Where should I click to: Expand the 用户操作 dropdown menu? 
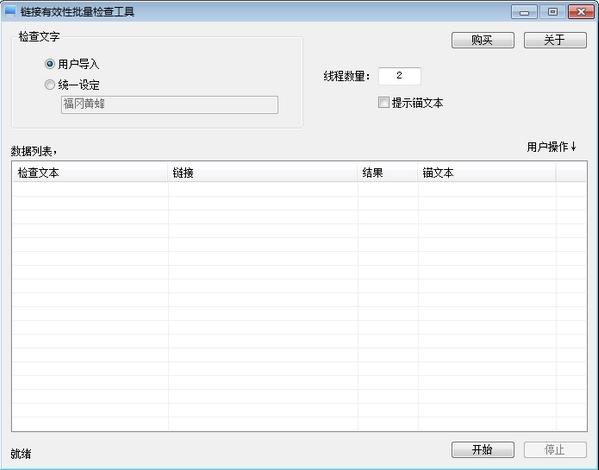(x=552, y=147)
